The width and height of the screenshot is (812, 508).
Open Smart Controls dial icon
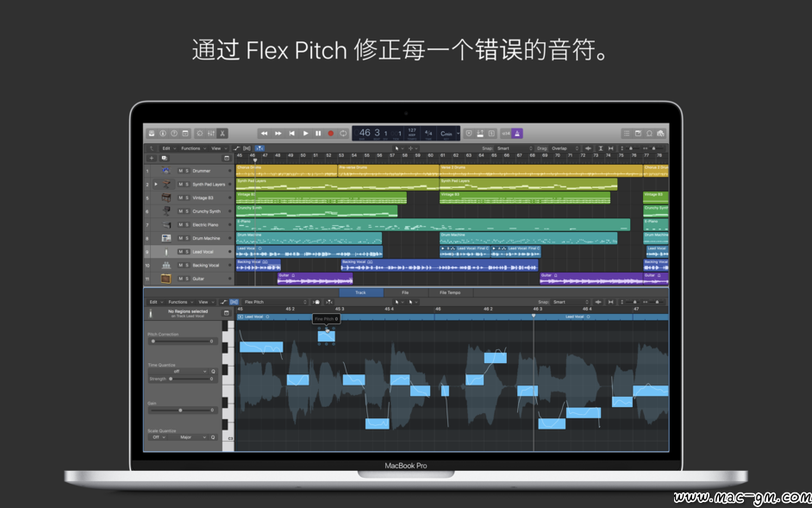200,133
